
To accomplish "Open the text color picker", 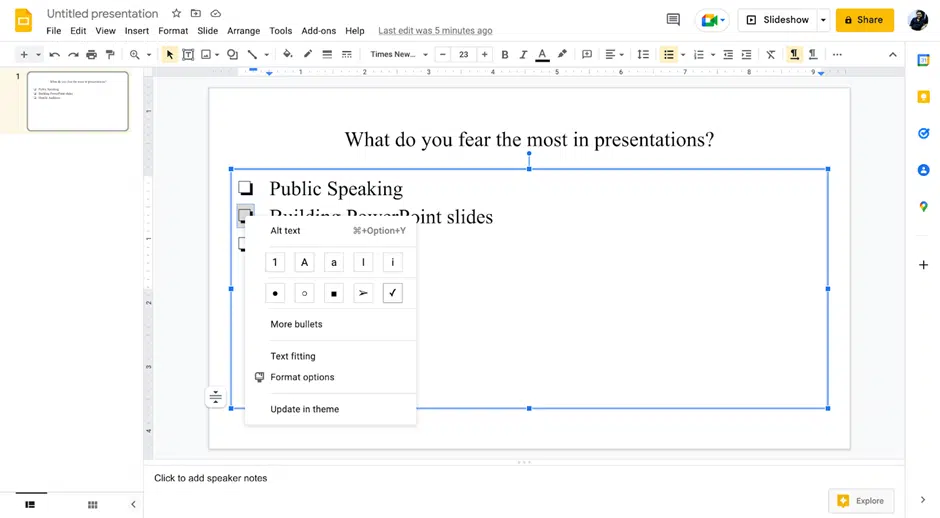I will [542, 55].
